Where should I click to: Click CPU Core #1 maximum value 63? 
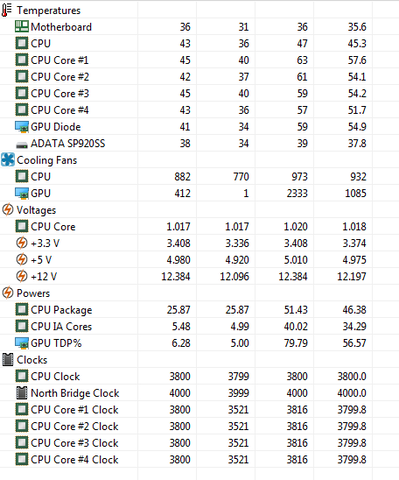click(x=302, y=60)
